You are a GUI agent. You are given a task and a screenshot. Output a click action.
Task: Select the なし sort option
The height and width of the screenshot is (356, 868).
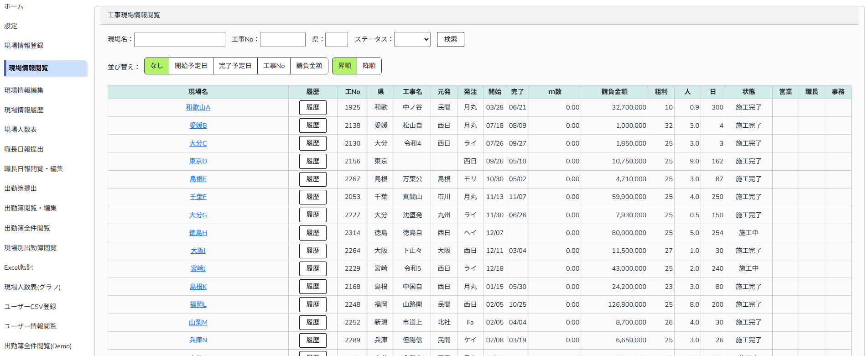click(156, 66)
